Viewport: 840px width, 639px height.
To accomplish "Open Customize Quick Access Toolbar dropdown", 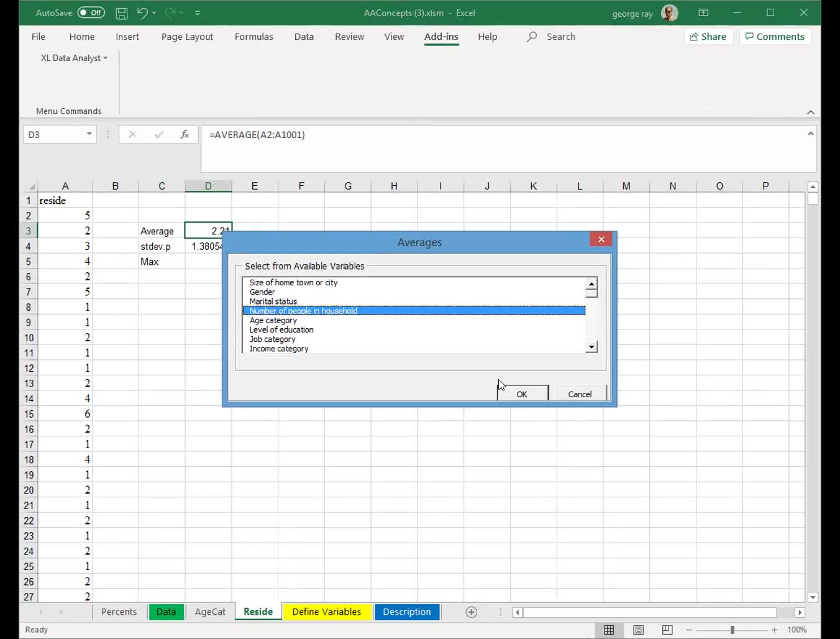I will pyautogui.click(x=198, y=12).
